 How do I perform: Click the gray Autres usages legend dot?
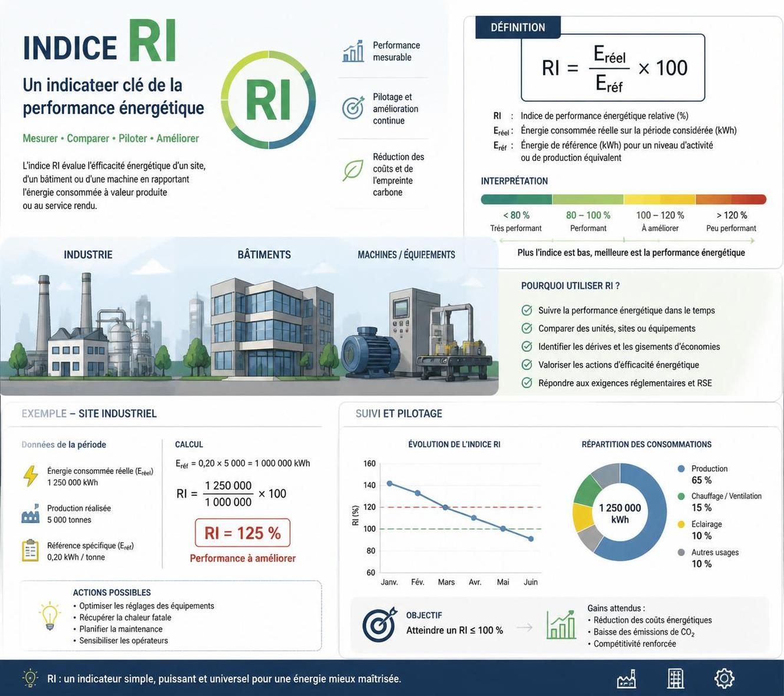coord(682,552)
